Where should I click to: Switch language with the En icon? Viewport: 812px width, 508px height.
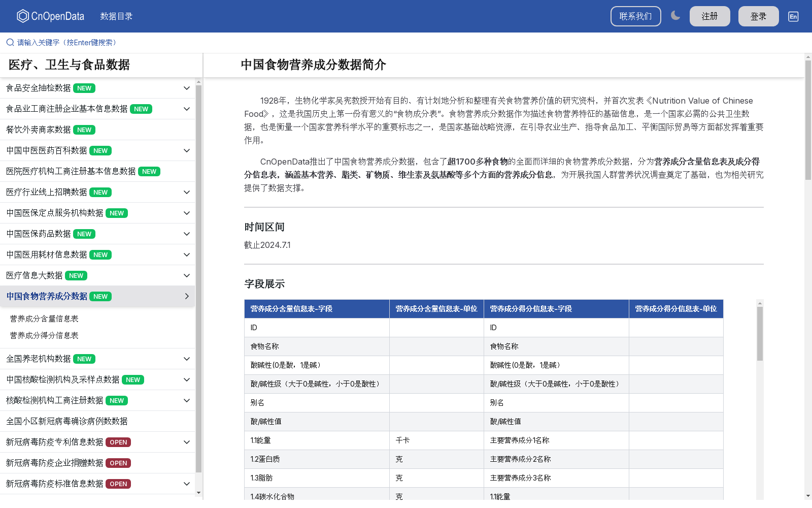click(x=793, y=16)
